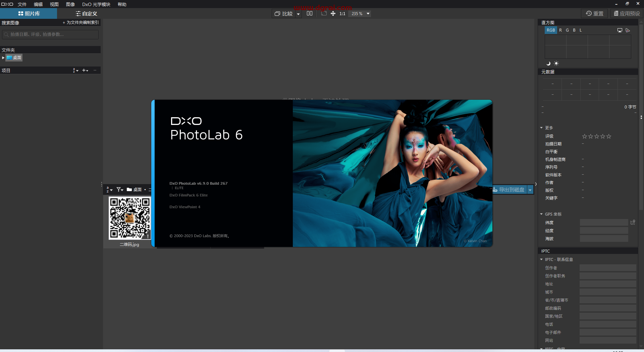Select the L histogram channel
Viewport: 644px width, 352px height.
[581, 30]
